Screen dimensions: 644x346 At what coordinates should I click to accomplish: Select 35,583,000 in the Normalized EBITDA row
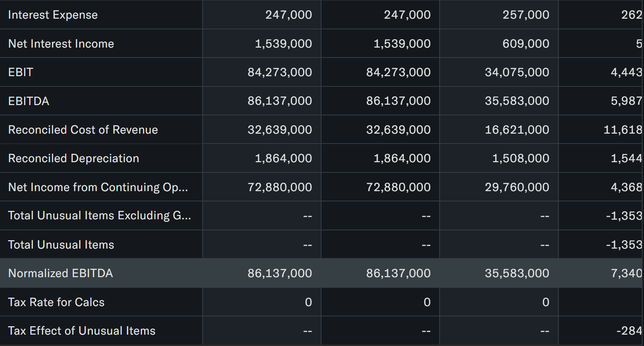(517, 274)
